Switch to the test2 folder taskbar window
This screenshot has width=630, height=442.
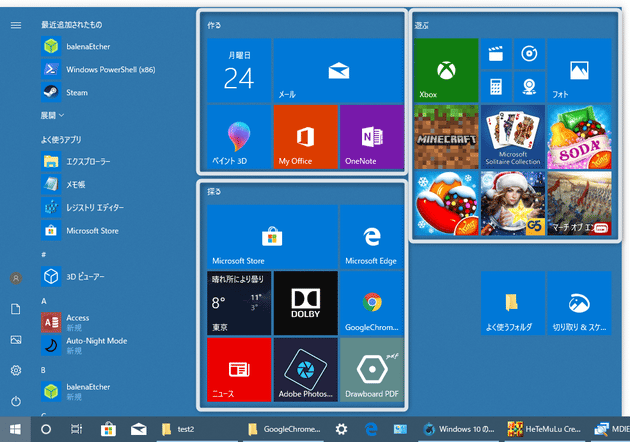tap(199, 430)
